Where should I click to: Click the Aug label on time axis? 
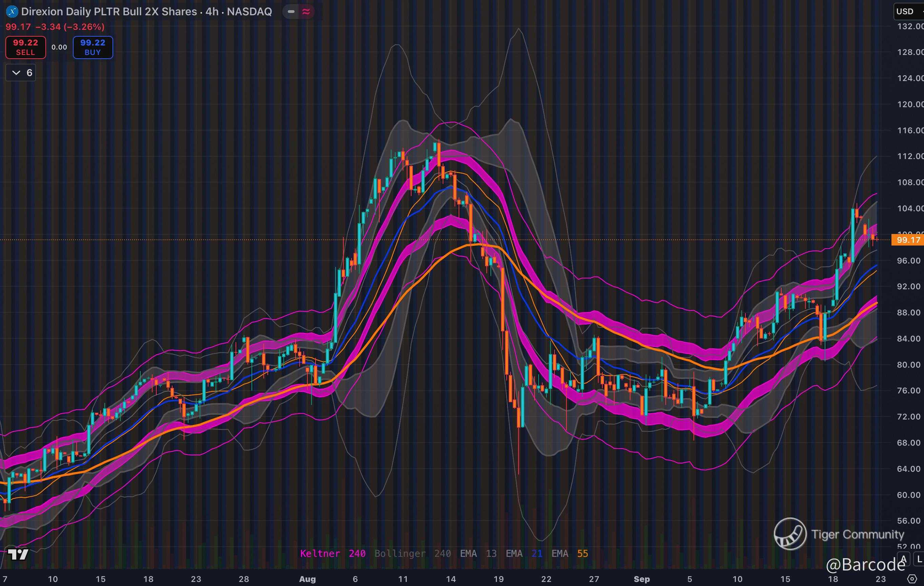click(x=307, y=579)
